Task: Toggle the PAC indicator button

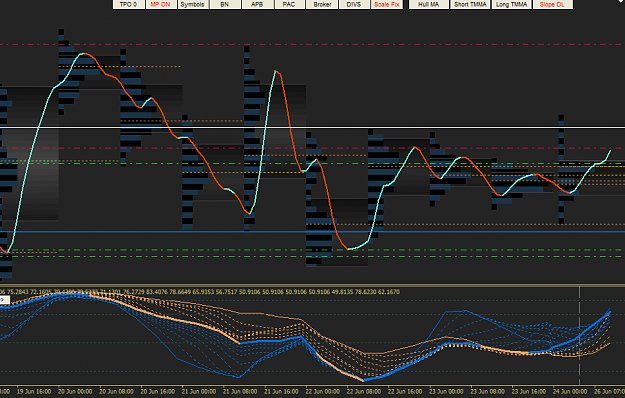Action: click(x=289, y=4)
